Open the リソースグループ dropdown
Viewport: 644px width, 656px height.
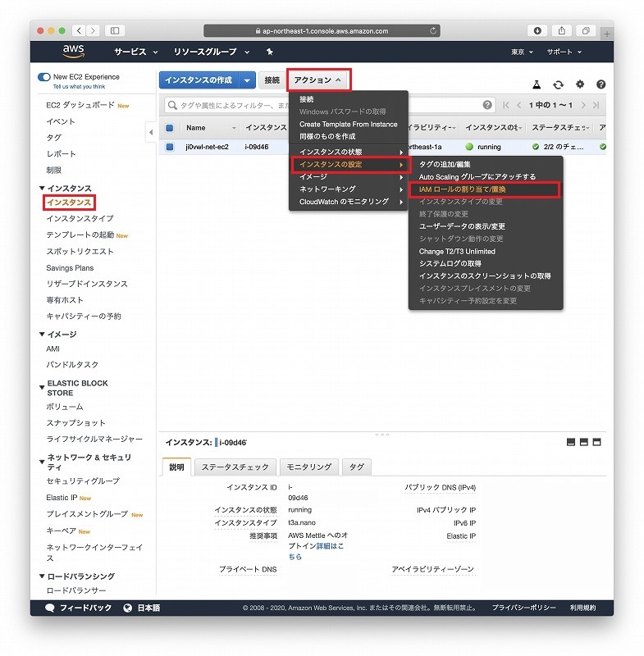click(212, 52)
